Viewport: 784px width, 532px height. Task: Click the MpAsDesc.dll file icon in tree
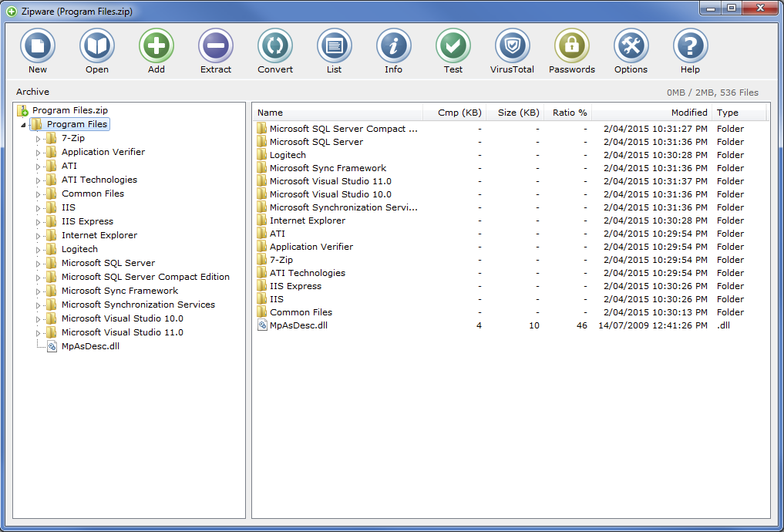click(52, 346)
